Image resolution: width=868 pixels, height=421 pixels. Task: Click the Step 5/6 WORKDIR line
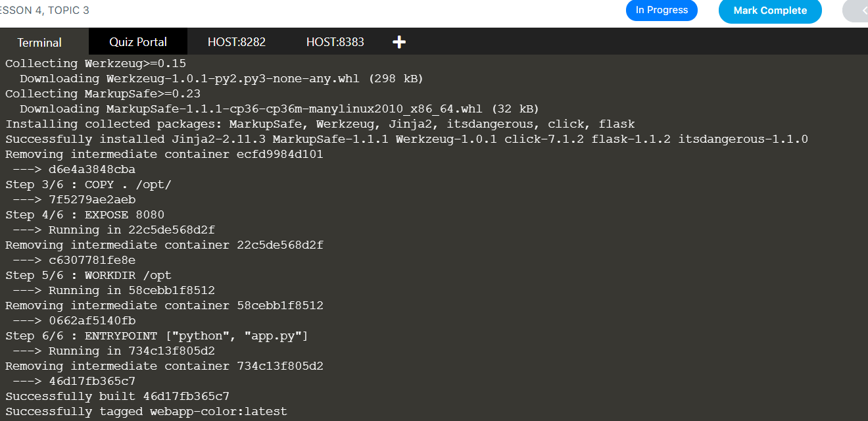[x=88, y=276]
